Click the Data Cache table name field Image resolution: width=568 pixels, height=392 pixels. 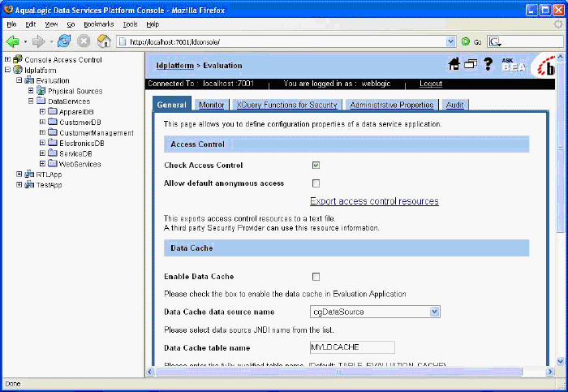[352, 347]
